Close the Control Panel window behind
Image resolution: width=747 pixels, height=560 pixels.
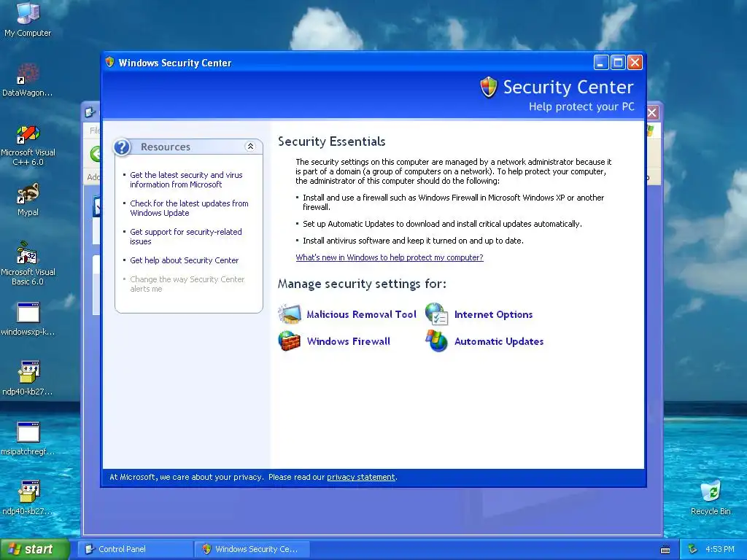coord(652,113)
